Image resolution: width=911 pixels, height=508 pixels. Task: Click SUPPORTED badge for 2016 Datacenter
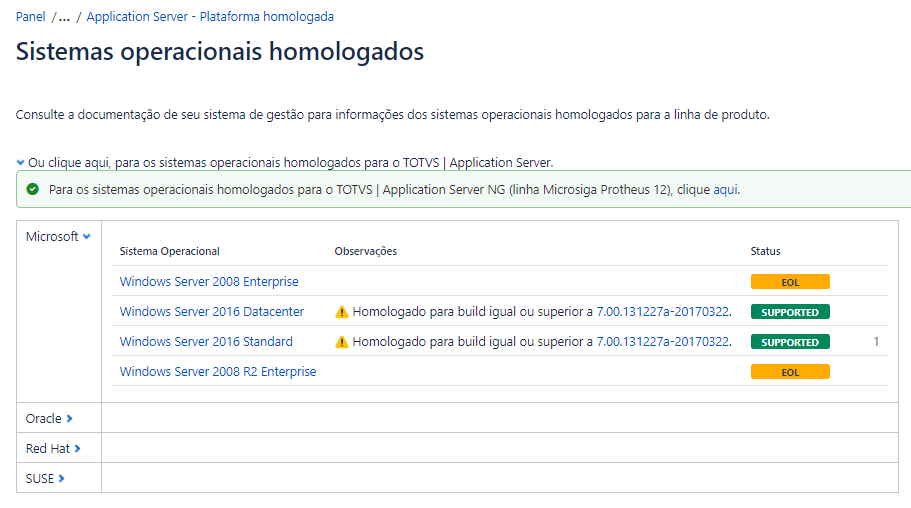[790, 312]
